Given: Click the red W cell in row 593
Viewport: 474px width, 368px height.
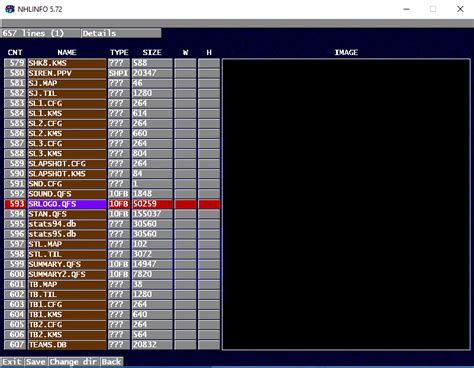Looking at the screenshot, I should [x=185, y=204].
